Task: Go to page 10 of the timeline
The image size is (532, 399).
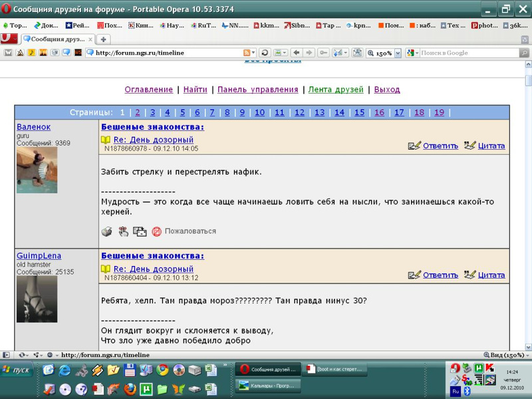Action: click(x=259, y=112)
